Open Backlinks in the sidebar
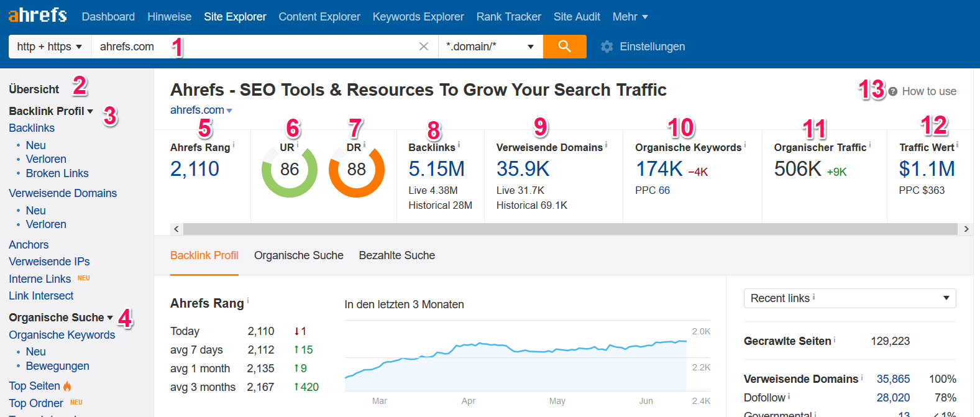The width and height of the screenshot is (980, 417). [x=32, y=128]
